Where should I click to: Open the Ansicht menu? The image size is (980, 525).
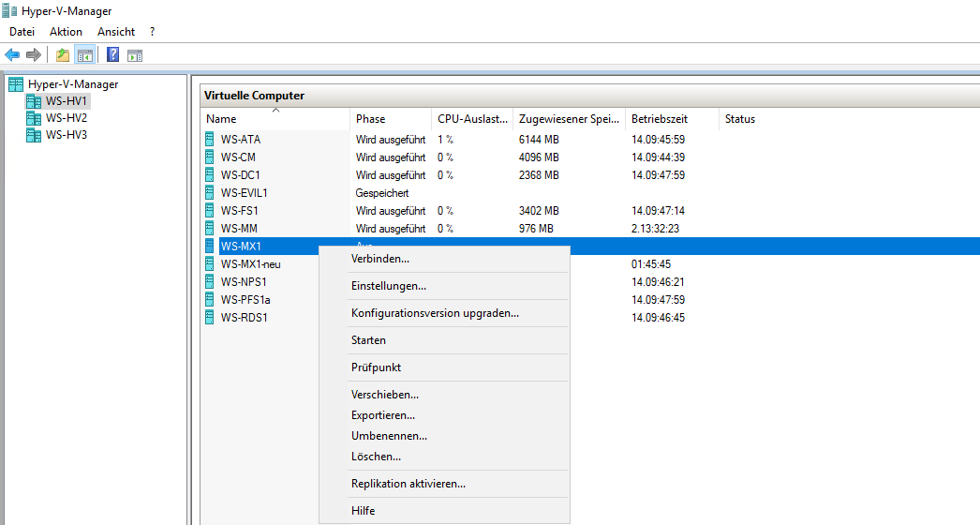click(115, 31)
